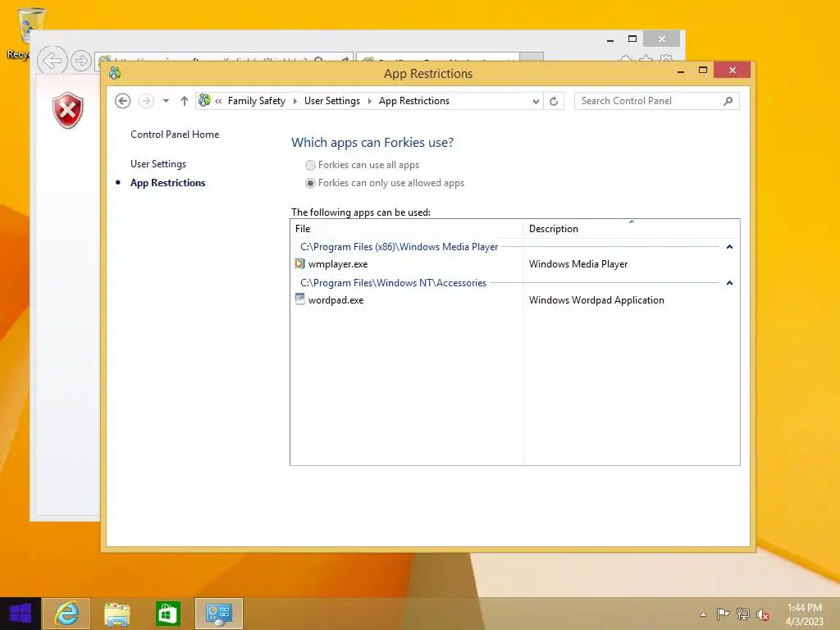Image resolution: width=840 pixels, height=630 pixels.
Task: Open the Windows Store taskbar icon
Action: point(167,614)
